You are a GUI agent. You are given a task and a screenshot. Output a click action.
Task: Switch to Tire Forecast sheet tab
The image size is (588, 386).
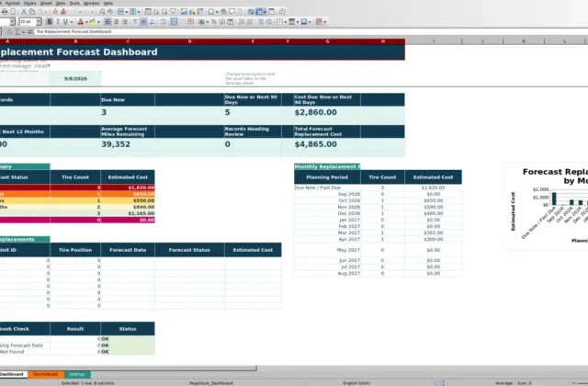[45, 374]
